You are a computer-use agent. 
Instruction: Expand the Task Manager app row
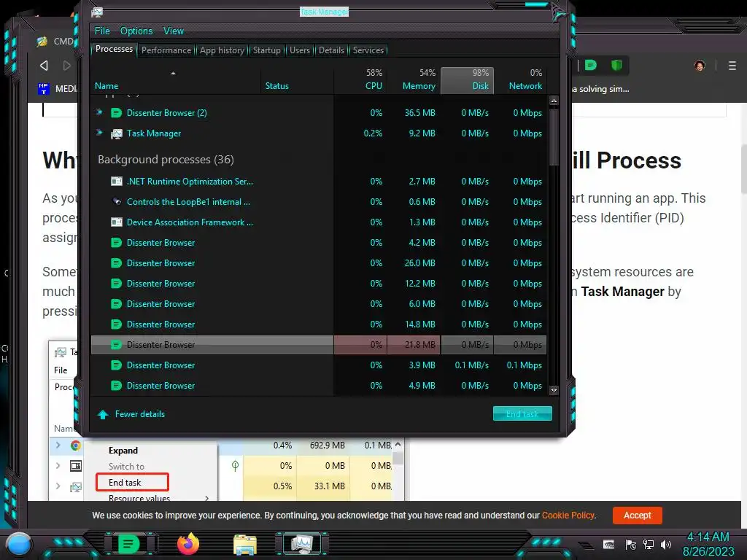(x=99, y=133)
